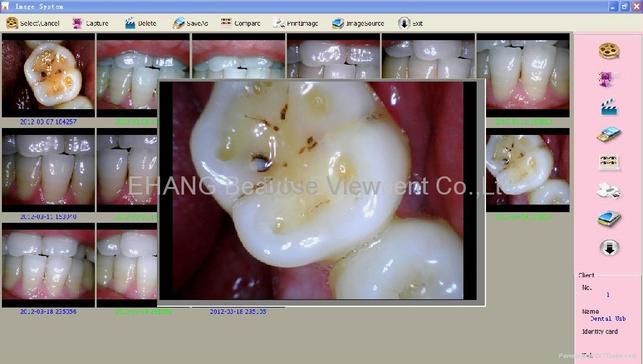
Task: Click the tooth app icon in the title bar
Action: point(5,6)
